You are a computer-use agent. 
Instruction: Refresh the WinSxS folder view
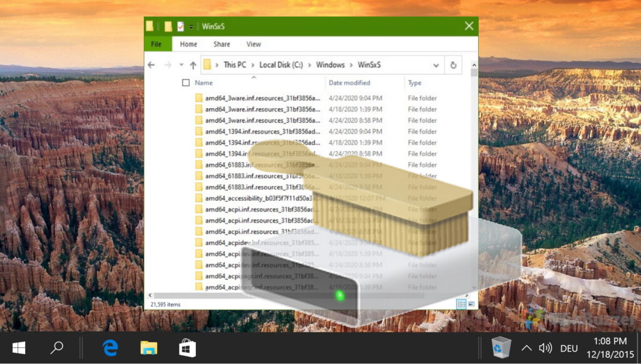453,64
